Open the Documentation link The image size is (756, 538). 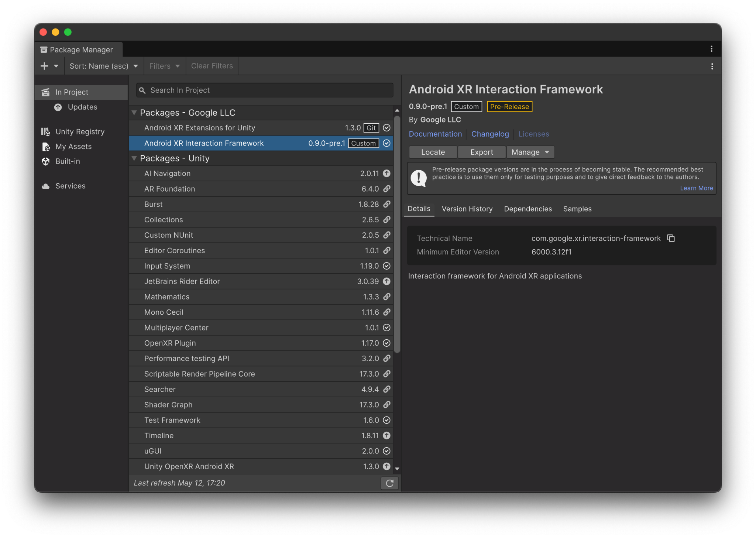point(435,134)
